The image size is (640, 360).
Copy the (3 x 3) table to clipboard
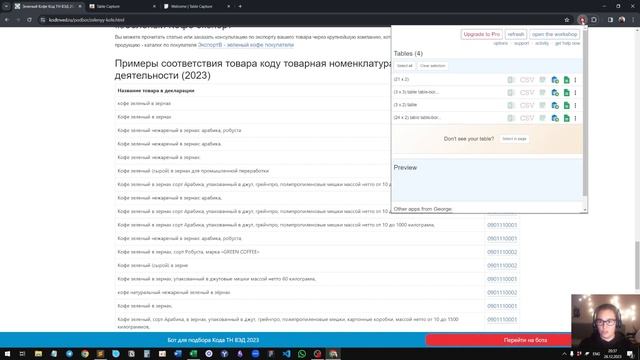pos(555,93)
